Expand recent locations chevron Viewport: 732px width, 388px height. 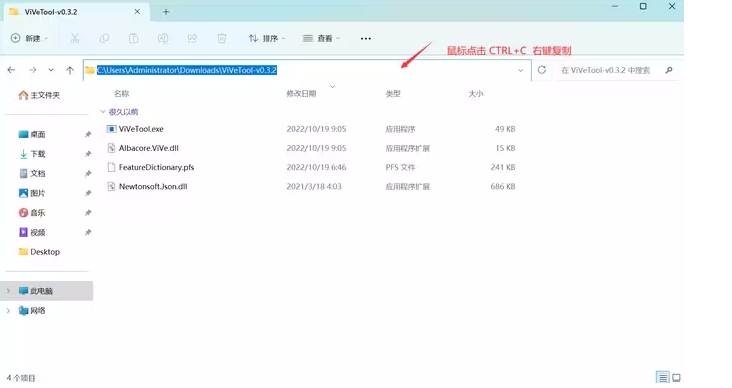[51, 70]
